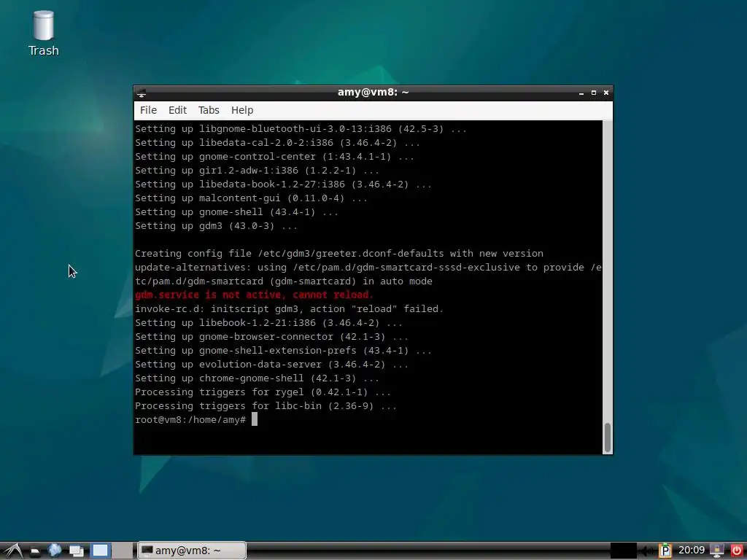
Task: Click 'update-alternatives: using /etc/pam.d' line
Action: 368,267
